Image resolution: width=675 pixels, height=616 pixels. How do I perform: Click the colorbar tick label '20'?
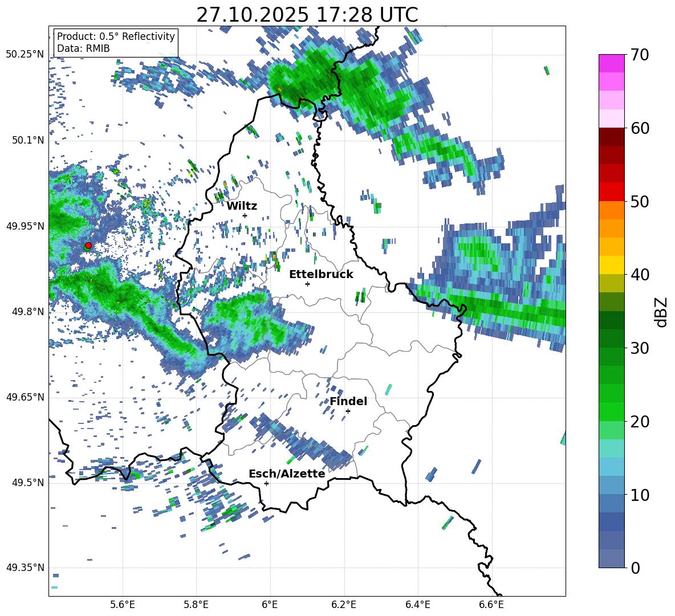coord(640,422)
